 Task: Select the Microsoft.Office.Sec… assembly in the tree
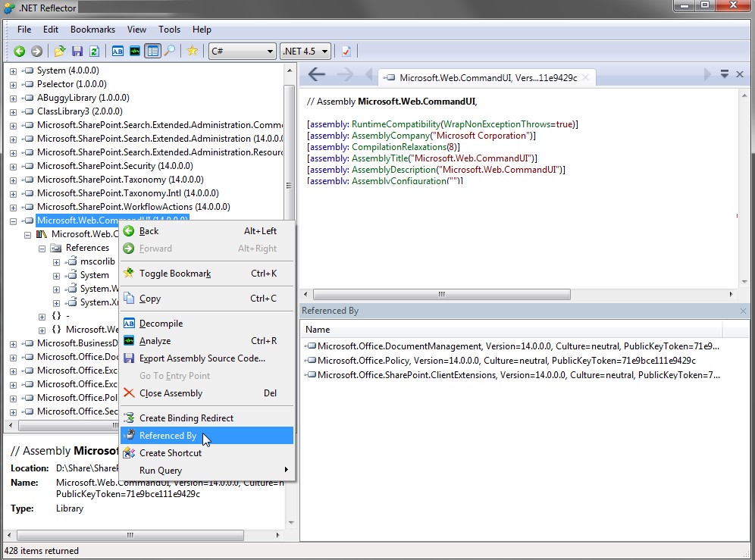[77, 411]
